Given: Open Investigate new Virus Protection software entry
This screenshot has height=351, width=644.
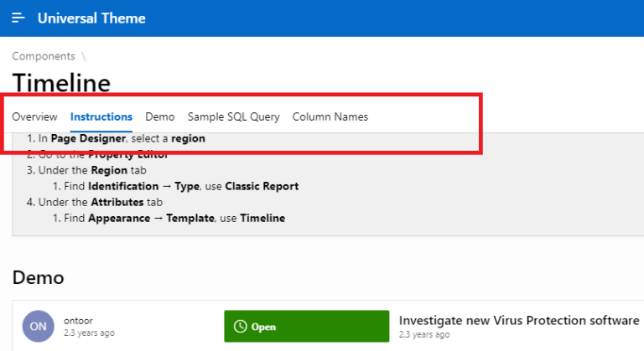Looking at the screenshot, I should click(519, 320).
